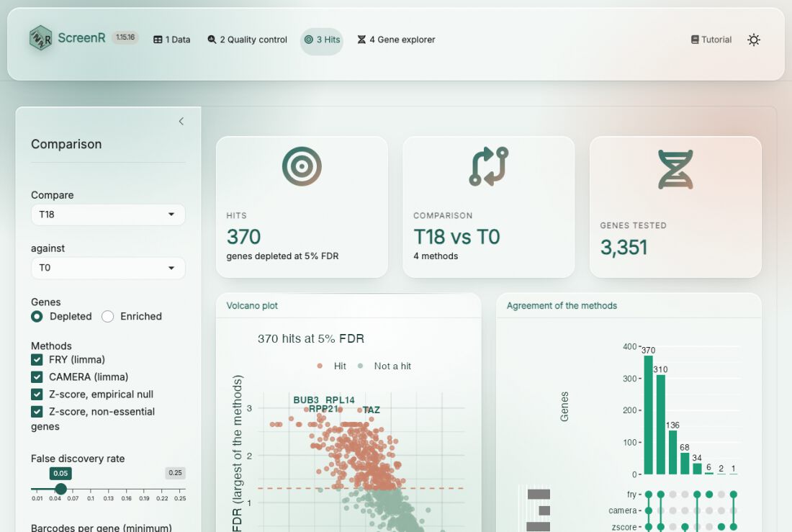Image resolution: width=792 pixels, height=532 pixels.
Task: Click the BUB3 gene label in the volcano plot
Action: pos(306,400)
